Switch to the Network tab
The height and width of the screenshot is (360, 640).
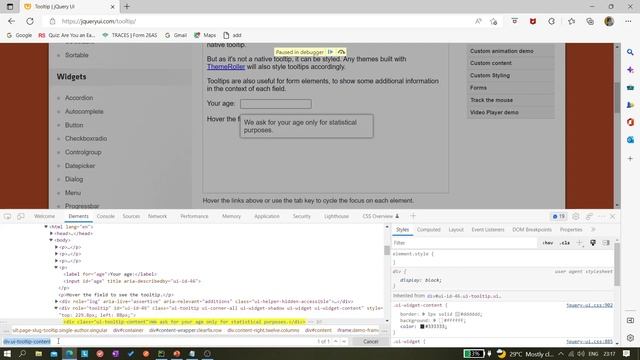tap(157, 216)
